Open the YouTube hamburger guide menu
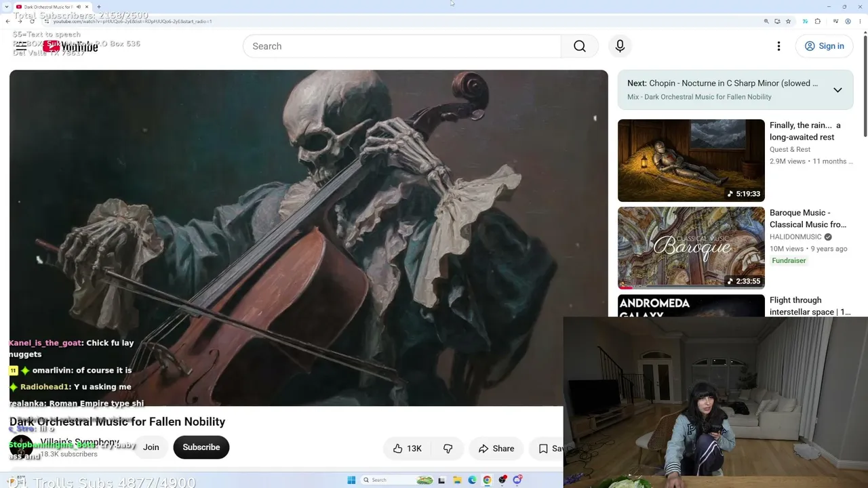 [x=21, y=46]
